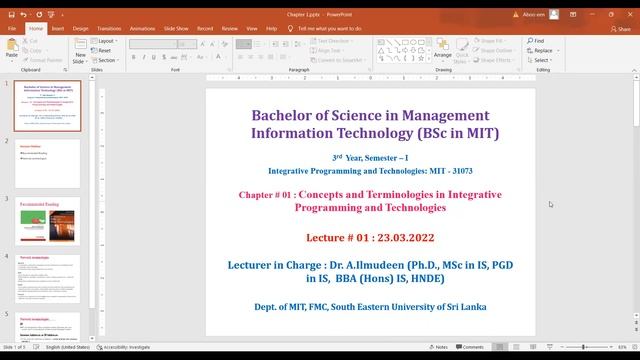The width and height of the screenshot is (640, 360).
Task: Start Slide Show from status bar icon
Action: (x=550, y=347)
